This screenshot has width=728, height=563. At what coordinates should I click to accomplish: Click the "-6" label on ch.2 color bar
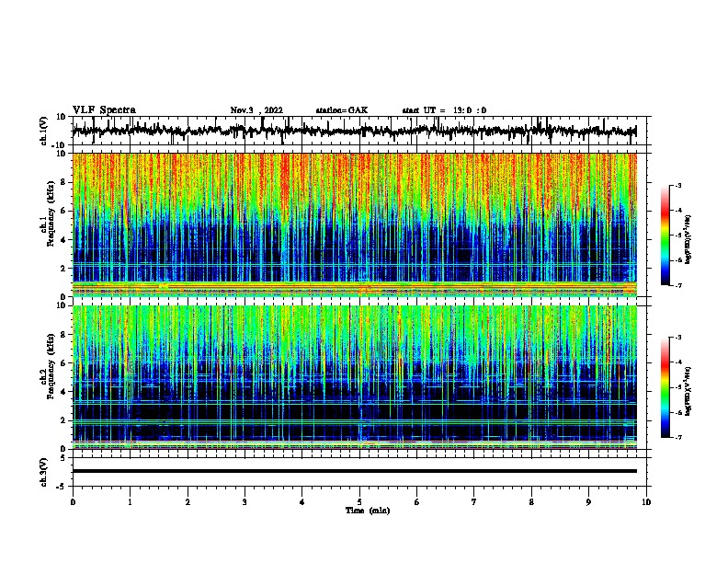(x=677, y=412)
